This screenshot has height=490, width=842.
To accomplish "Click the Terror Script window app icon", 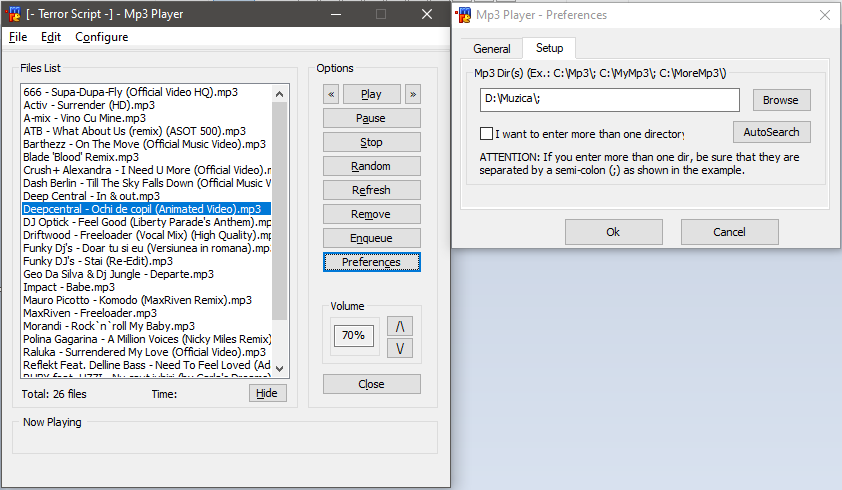I will 13,14.
